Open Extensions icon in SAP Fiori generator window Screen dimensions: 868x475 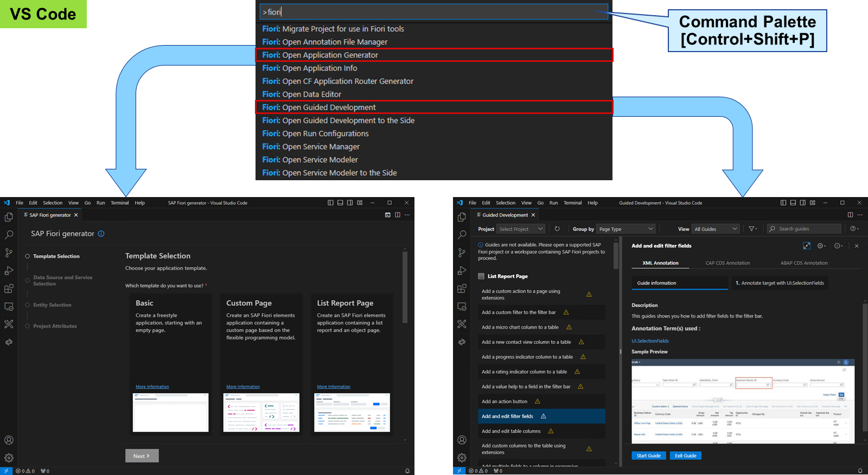click(x=9, y=288)
